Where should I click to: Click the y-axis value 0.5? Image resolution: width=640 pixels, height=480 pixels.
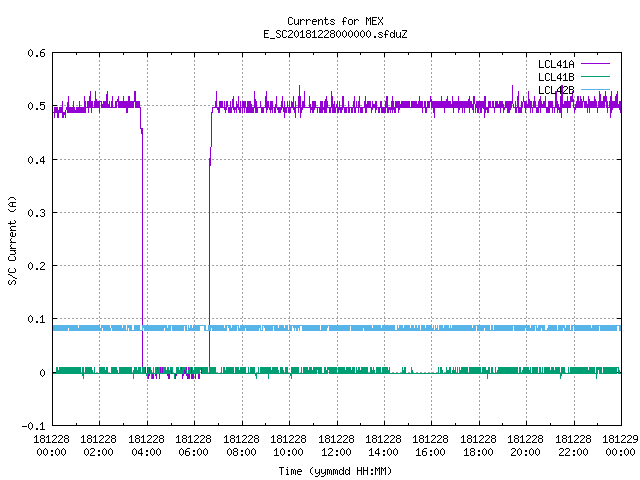[36, 106]
